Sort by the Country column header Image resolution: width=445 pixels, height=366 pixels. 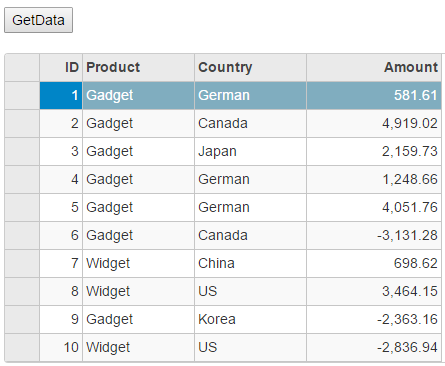(x=250, y=67)
